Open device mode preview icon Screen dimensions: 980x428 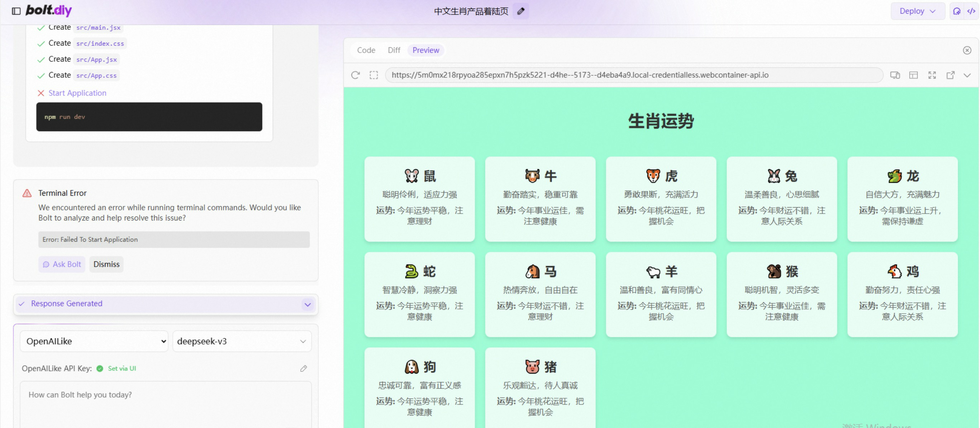[895, 75]
